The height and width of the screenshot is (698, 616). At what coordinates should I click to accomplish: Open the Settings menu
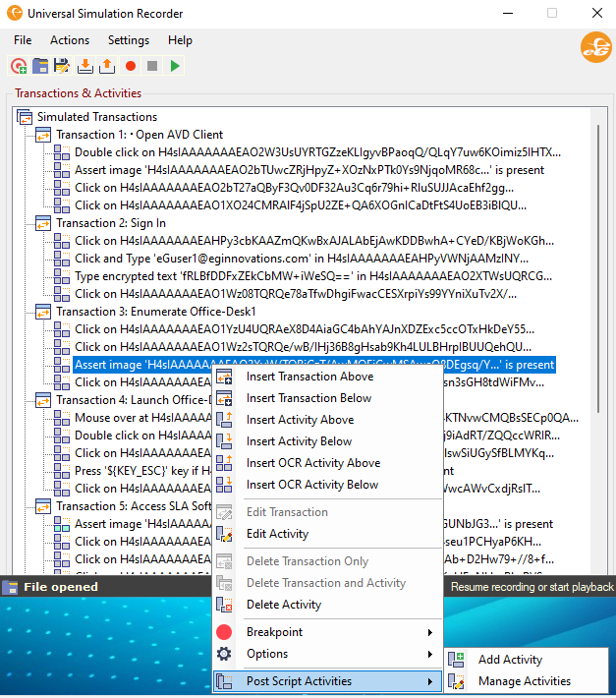coord(129,40)
